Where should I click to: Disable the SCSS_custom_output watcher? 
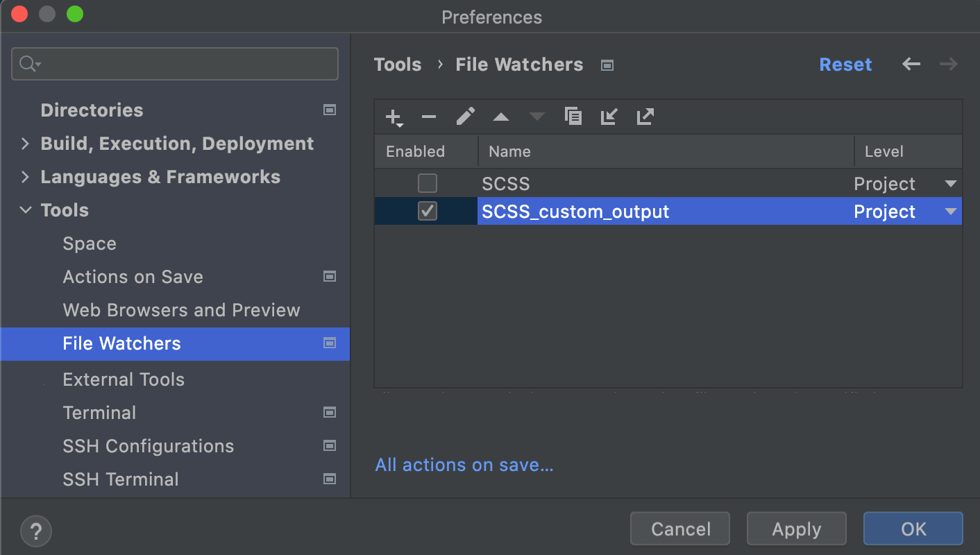427,212
